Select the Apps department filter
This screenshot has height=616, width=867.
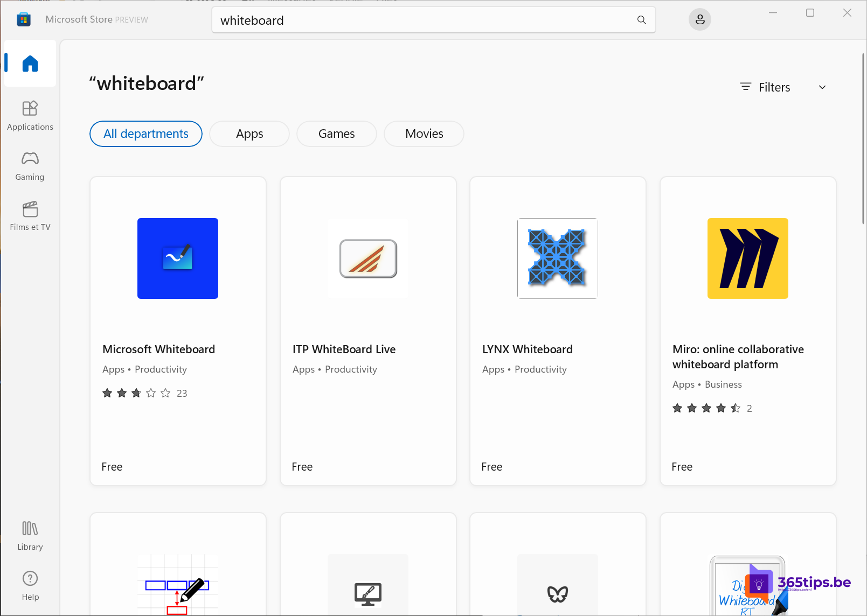(249, 134)
